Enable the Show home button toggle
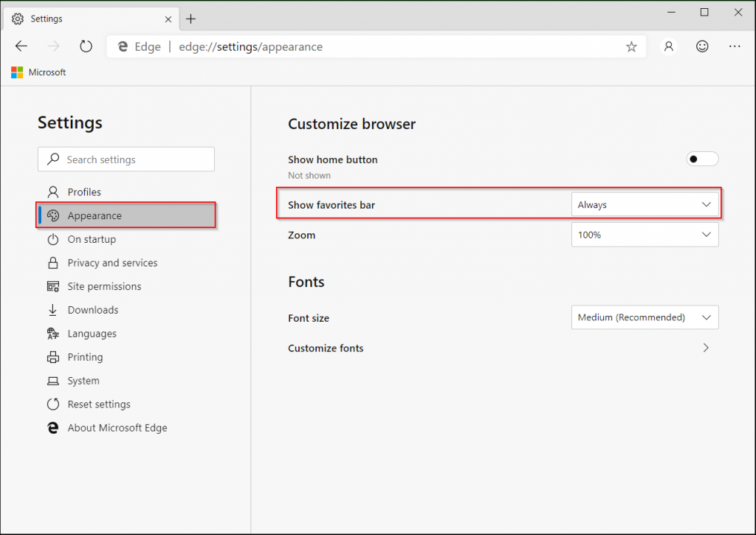 pos(701,159)
